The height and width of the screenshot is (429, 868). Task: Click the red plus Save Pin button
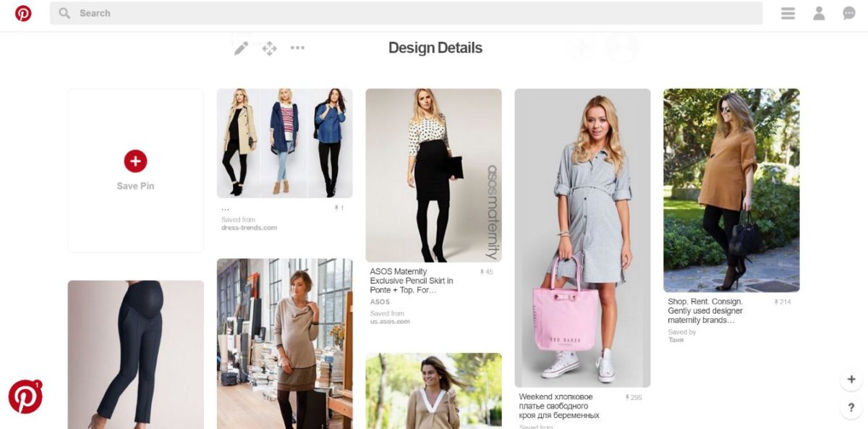point(135,161)
